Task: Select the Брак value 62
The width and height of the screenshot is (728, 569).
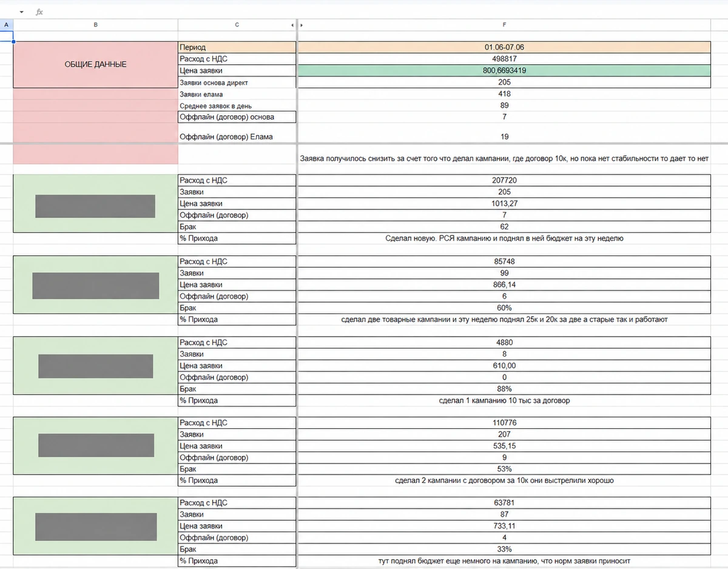Action: [x=504, y=227]
